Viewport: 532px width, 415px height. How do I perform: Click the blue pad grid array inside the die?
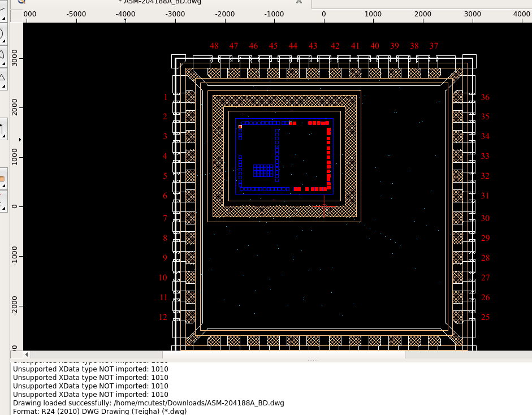click(x=263, y=171)
